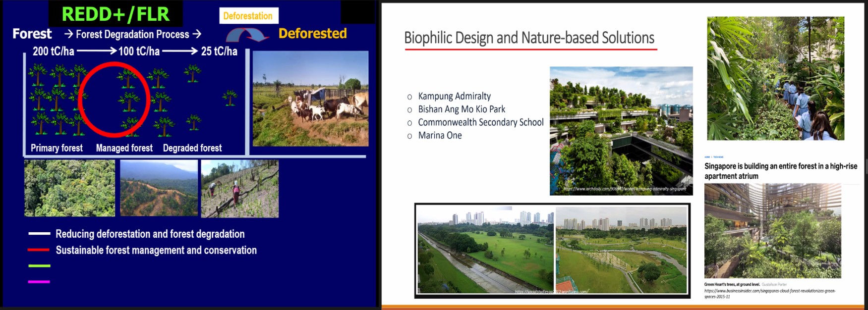Click the yellow Deforestation label box
Screen dimensions: 868x310
click(x=248, y=16)
